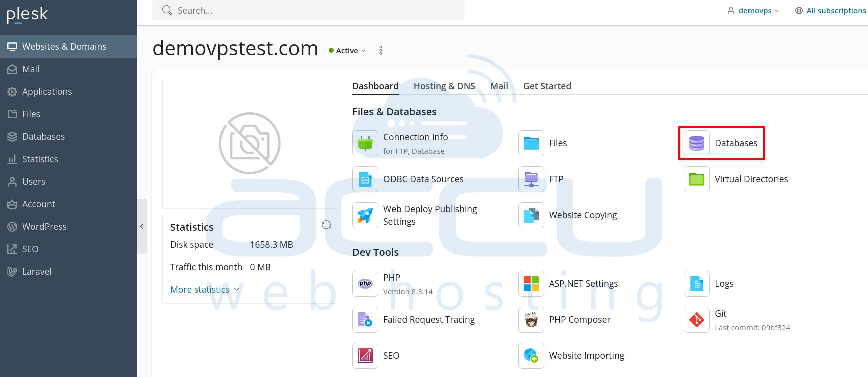Image resolution: width=868 pixels, height=377 pixels.
Task: Open the PHP Composer link text
Action: click(x=580, y=320)
